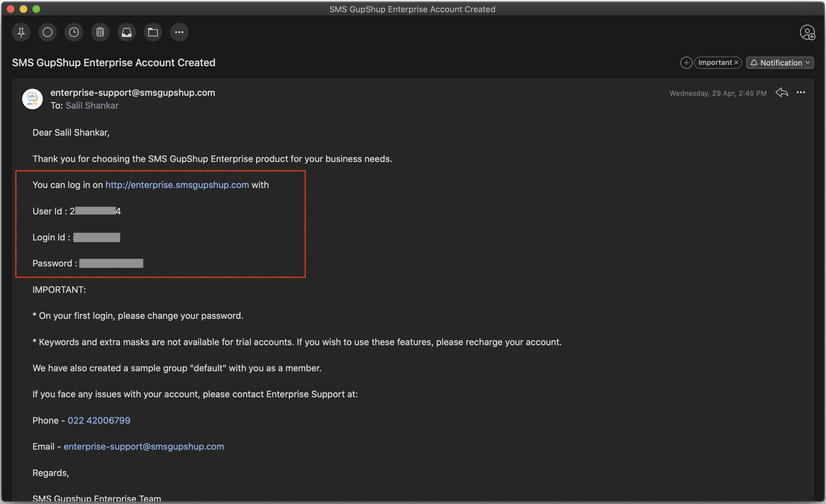Maximize the window with green button
This screenshot has width=826, height=504.
pos(37,9)
